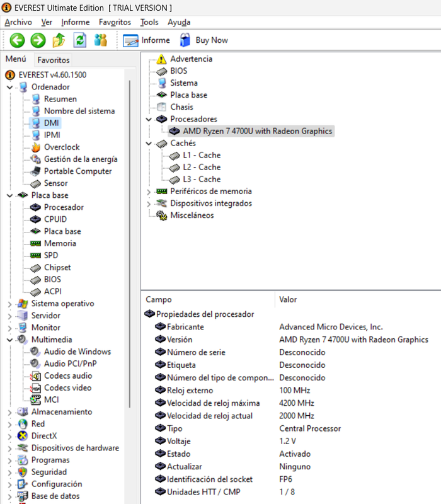Expand the Monitor node

(x=9, y=328)
